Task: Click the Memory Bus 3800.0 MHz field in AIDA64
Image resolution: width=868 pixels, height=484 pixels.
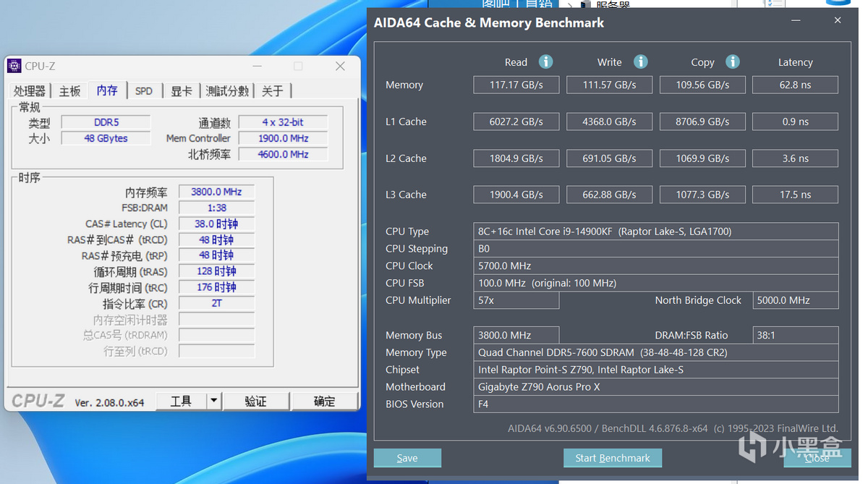Action: (516, 335)
